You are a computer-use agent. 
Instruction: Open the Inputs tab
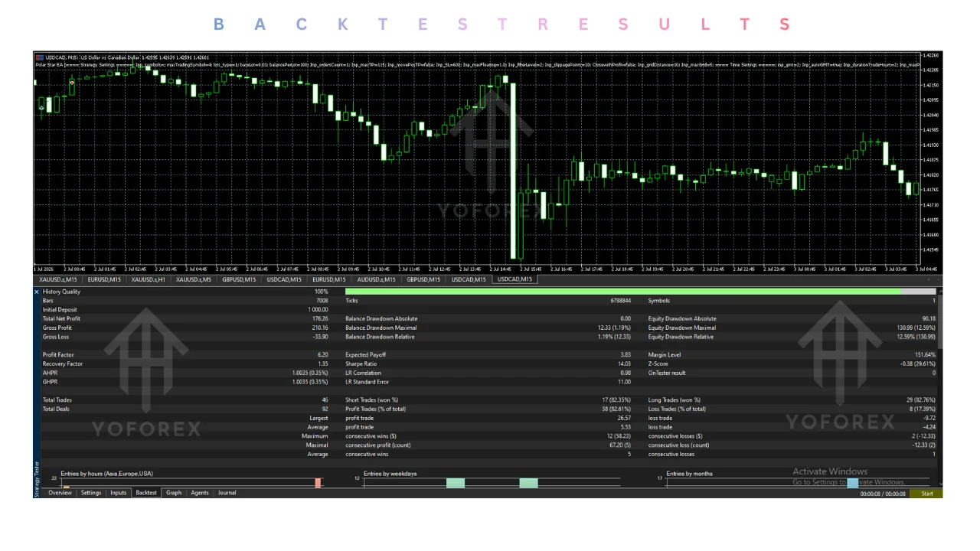tap(118, 493)
